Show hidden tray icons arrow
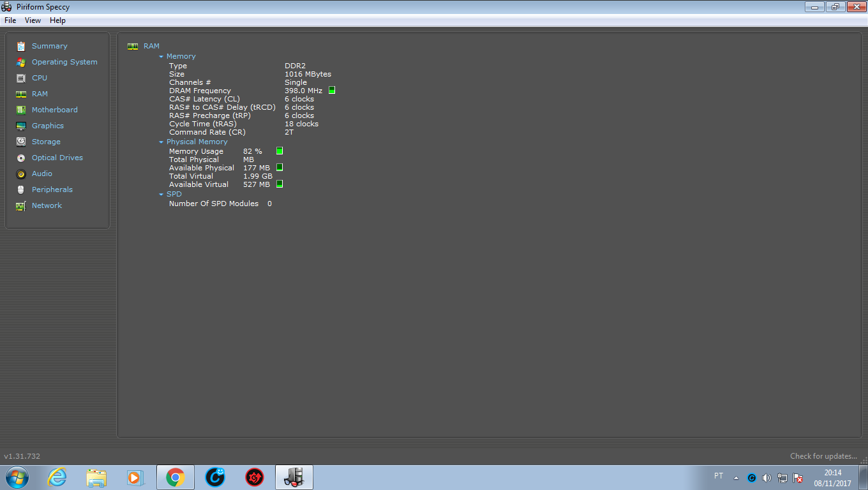The image size is (868, 490). click(x=737, y=477)
